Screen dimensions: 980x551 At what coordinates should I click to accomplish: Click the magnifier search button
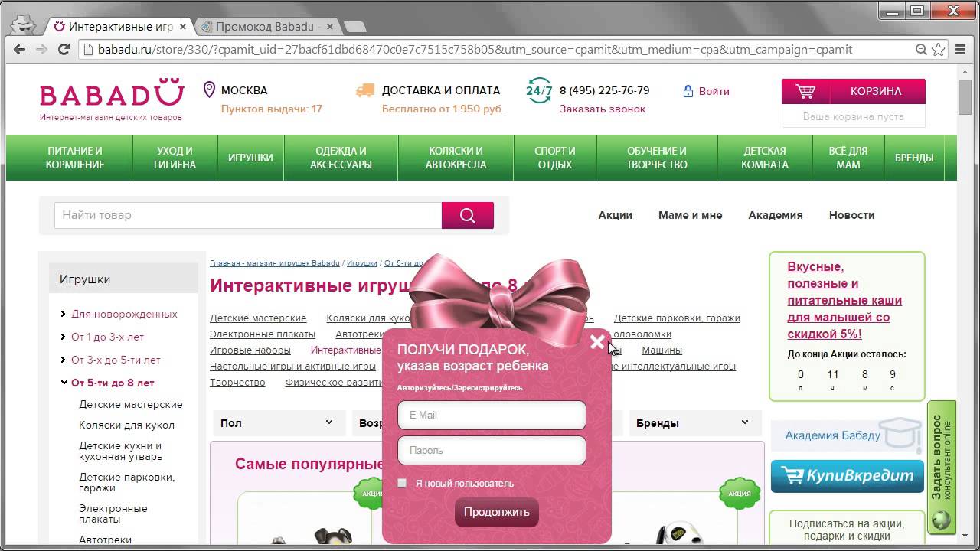[x=468, y=215]
